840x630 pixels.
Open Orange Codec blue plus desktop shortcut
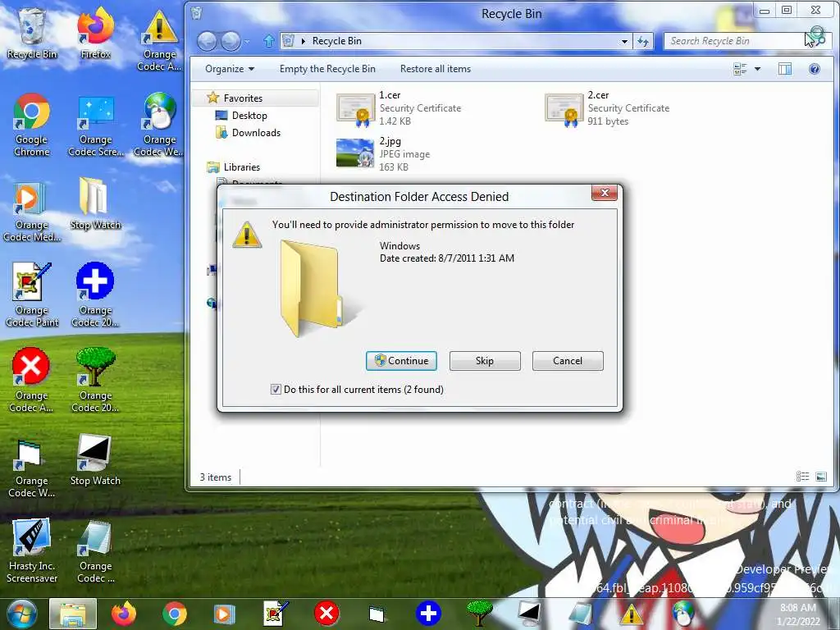tap(95, 294)
